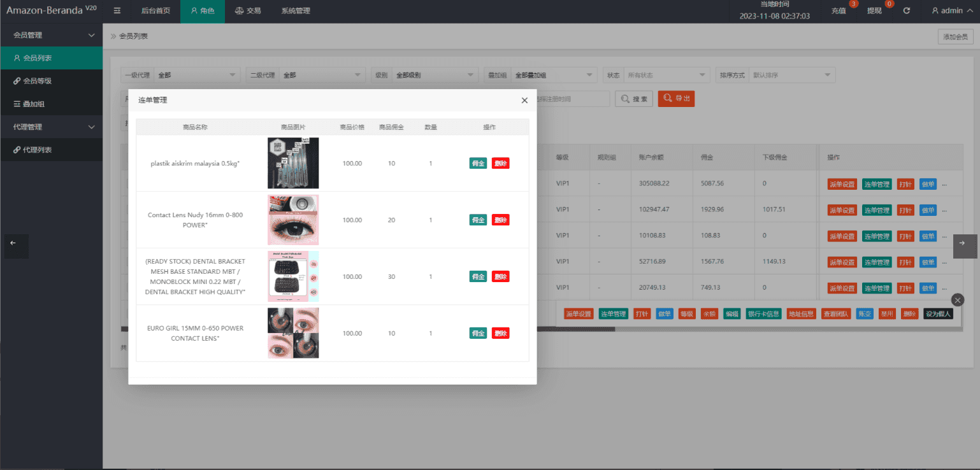The width and height of the screenshot is (980, 470).
Task: Open the 提现 withdrawal notifications
Action: pos(875,11)
